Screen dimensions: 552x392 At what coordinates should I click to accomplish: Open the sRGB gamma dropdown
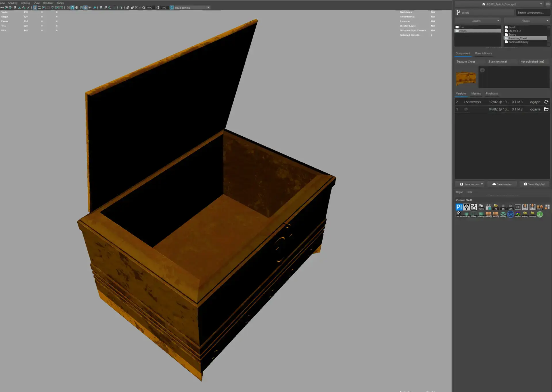208,7
